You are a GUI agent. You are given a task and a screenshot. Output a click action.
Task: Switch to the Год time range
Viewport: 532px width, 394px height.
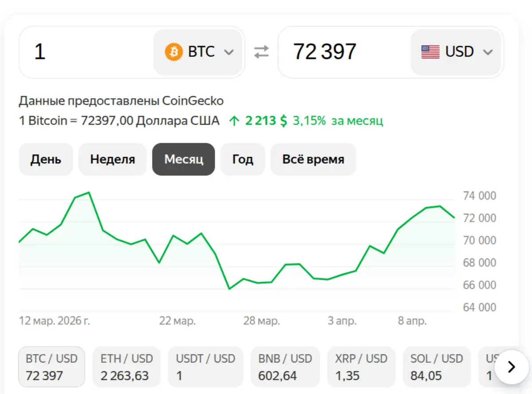tap(243, 159)
